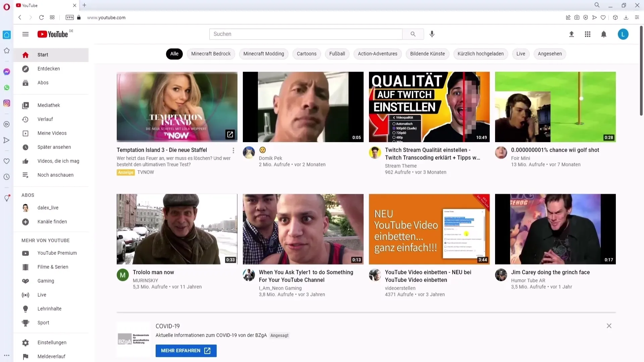
Task: Open a new browser tab
Action: [x=85, y=5]
